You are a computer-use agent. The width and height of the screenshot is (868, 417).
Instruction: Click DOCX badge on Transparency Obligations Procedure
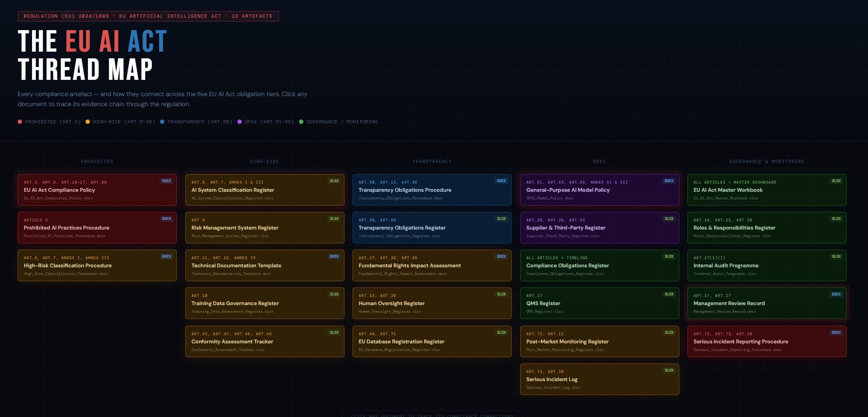click(502, 181)
